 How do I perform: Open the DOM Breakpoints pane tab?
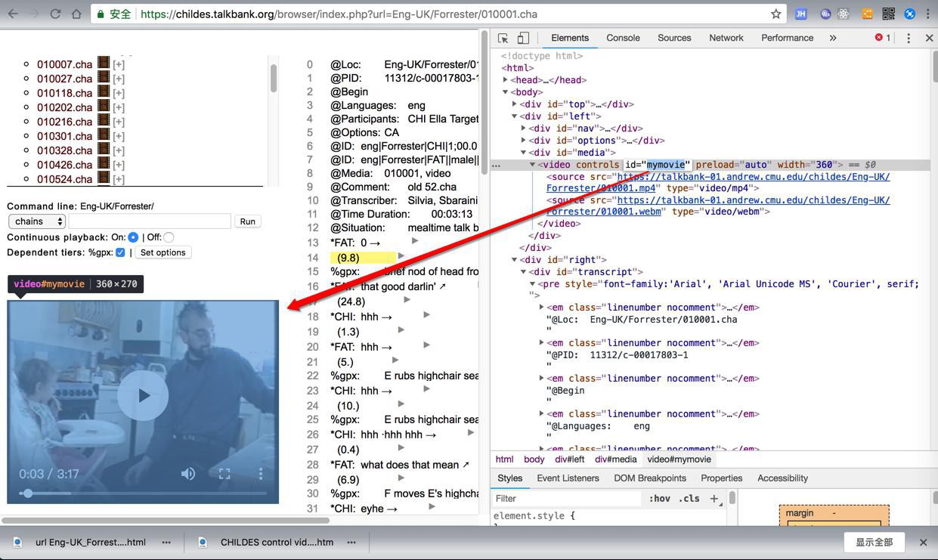coord(650,478)
